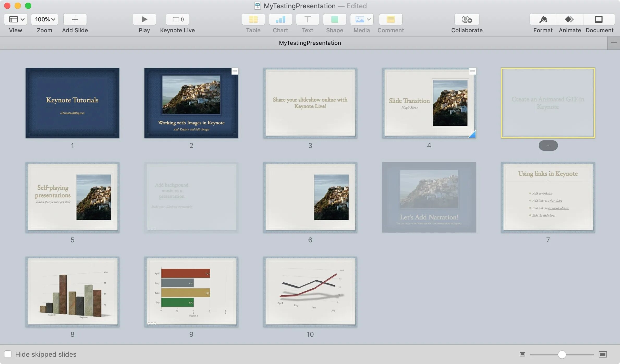The width and height of the screenshot is (620, 364).
Task: Click the small thumbnail size icon
Action: click(522, 354)
